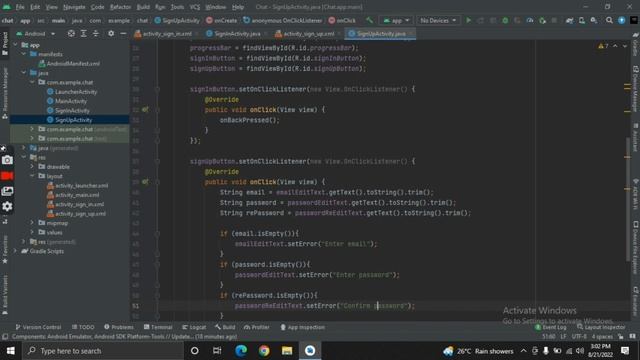This screenshot has height=360, width=640.
Task: Open Windows notification center icon
Action: (x=624, y=351)
